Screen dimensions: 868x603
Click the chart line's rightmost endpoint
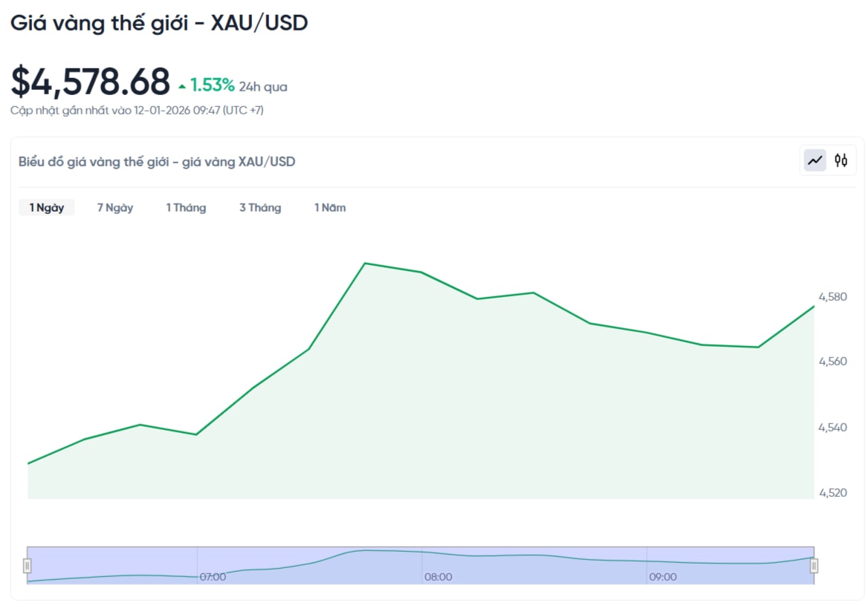(x=814, y=306)
